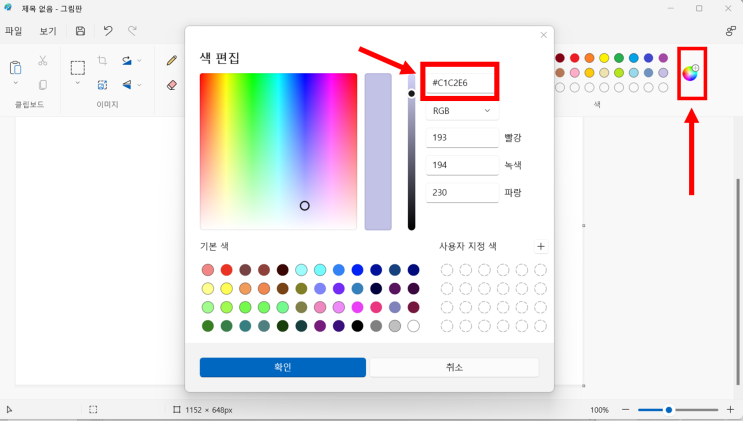Expand the rotate options chevron
Screen dimensions: 743x421
(139, 61)
